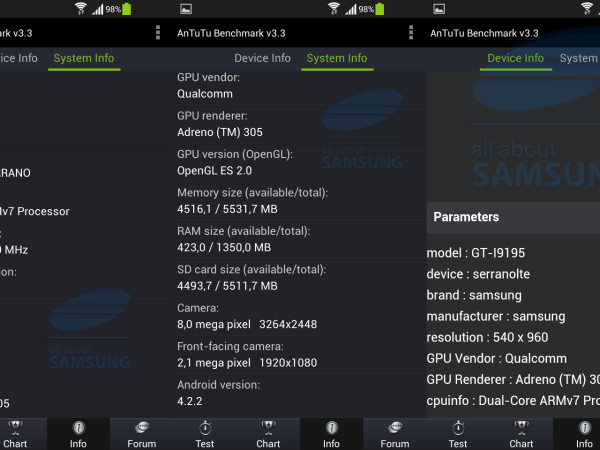The width and height of the screenshot is (600, 450).
Task: Select System Info tab in left screenshot
Action: [x=84, y=58]
